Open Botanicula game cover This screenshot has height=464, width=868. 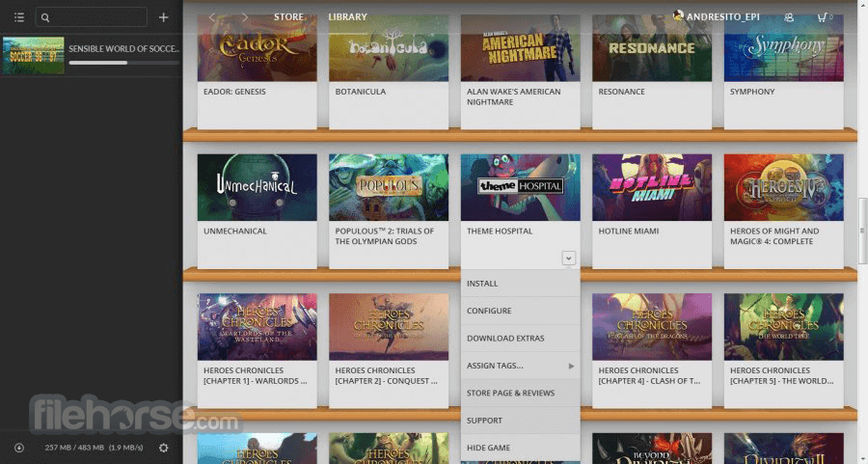[389, 48]
